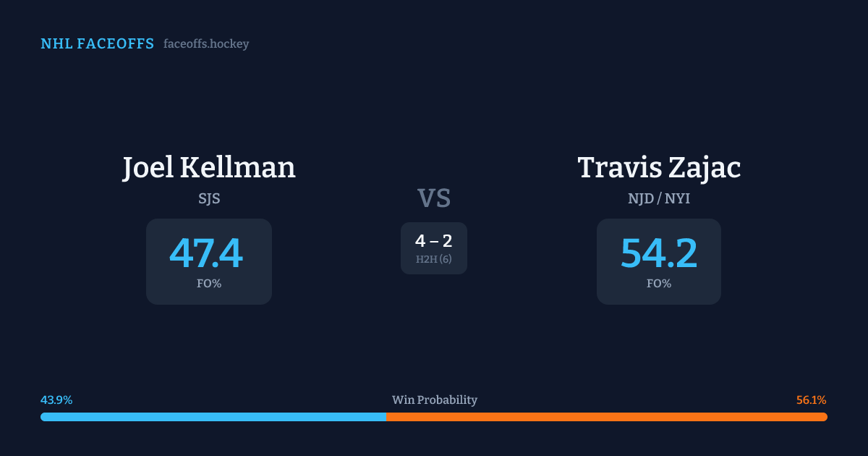
Task: Click the 43.9% win probability value
Action: (x=56, y=400)
